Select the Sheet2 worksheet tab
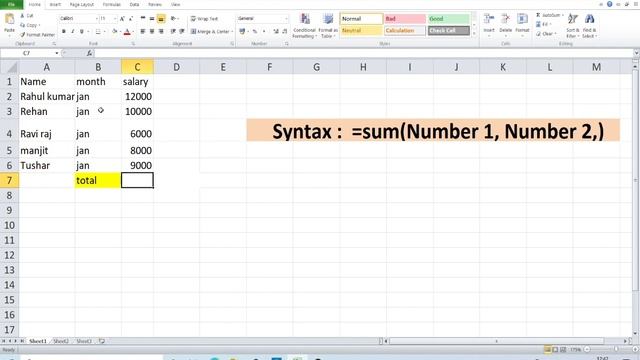The image size is (640, 360). 61,341
